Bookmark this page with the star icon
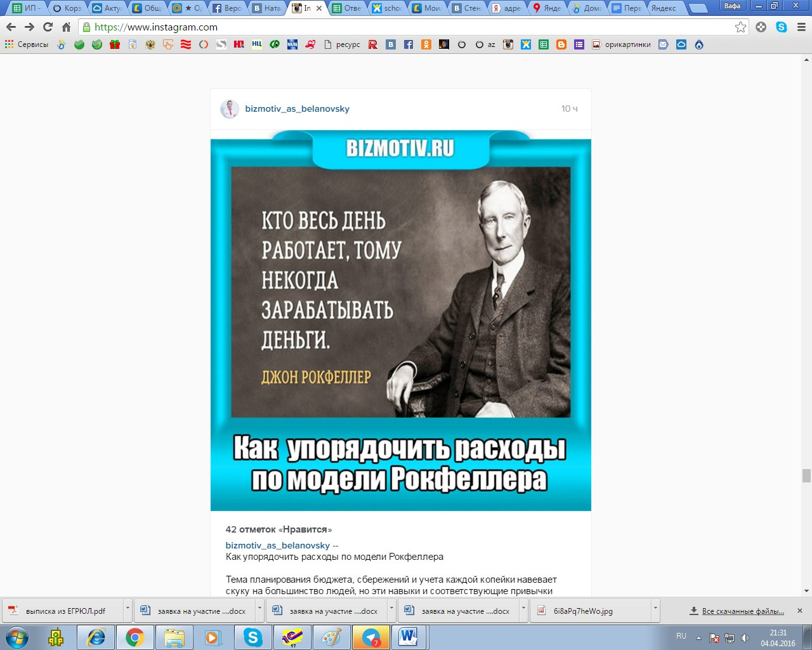This screenshot has width=812, height=650. tap(740, 27)
